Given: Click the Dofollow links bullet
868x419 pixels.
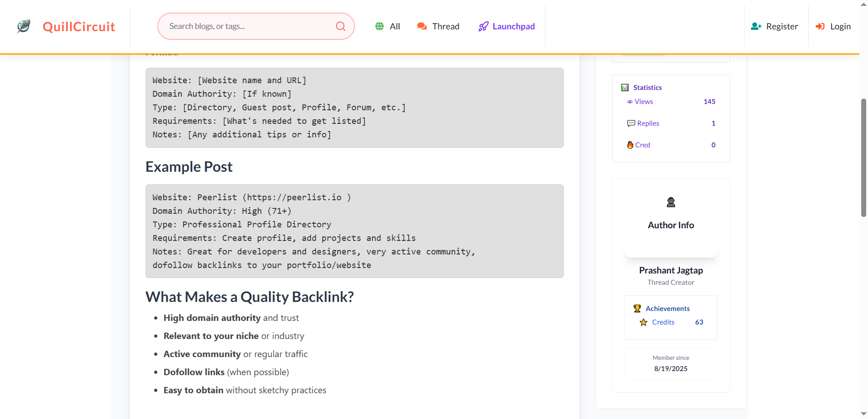Looking at the screenshot, I should 226,372.
